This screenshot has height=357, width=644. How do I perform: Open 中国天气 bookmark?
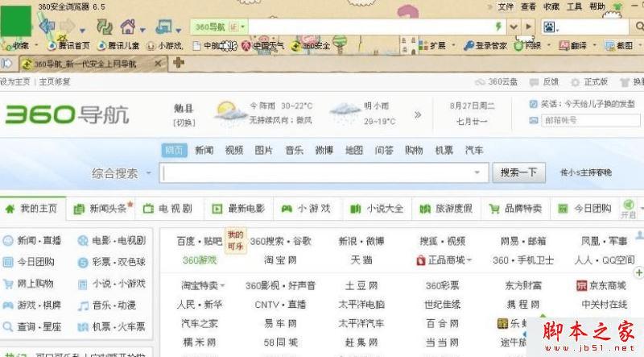tap(263, 46)
